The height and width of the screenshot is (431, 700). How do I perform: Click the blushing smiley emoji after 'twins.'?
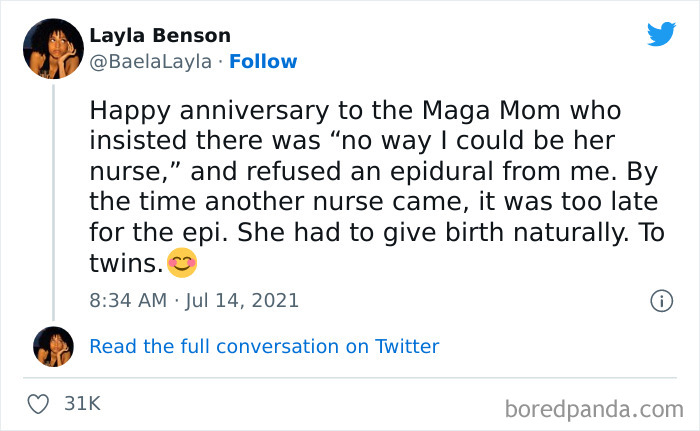point(182,263)
